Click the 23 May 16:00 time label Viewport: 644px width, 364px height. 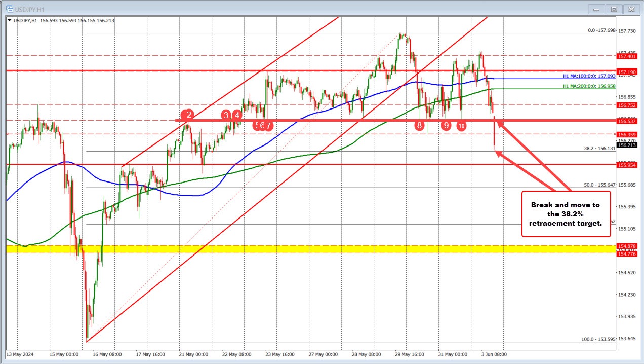click(x=280, y=354)
